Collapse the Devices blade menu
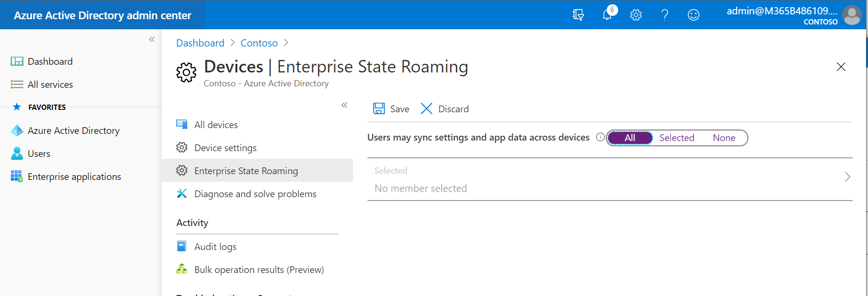Image resolution: width=868 pixels, height=296 pixels. tap(344, 105)
